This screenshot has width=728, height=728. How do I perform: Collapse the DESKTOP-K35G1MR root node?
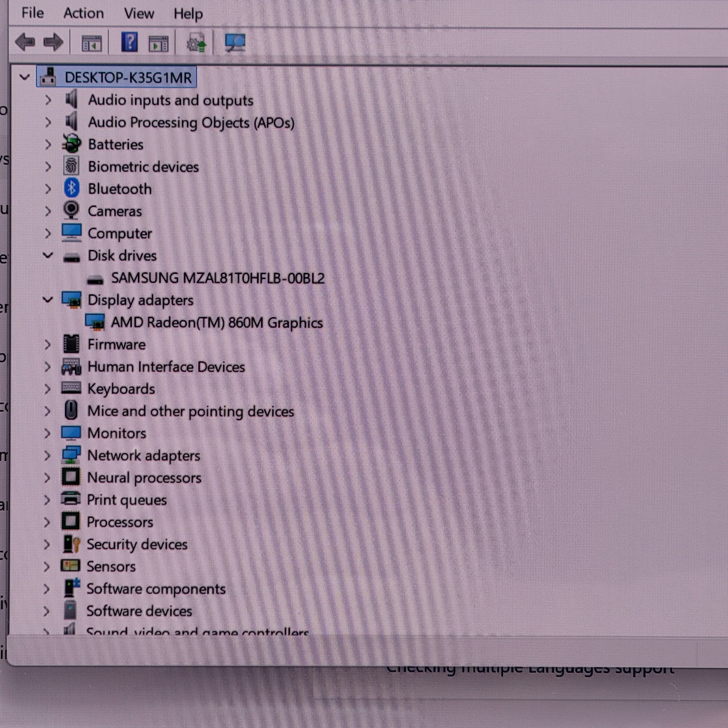[x=25, y=77]
